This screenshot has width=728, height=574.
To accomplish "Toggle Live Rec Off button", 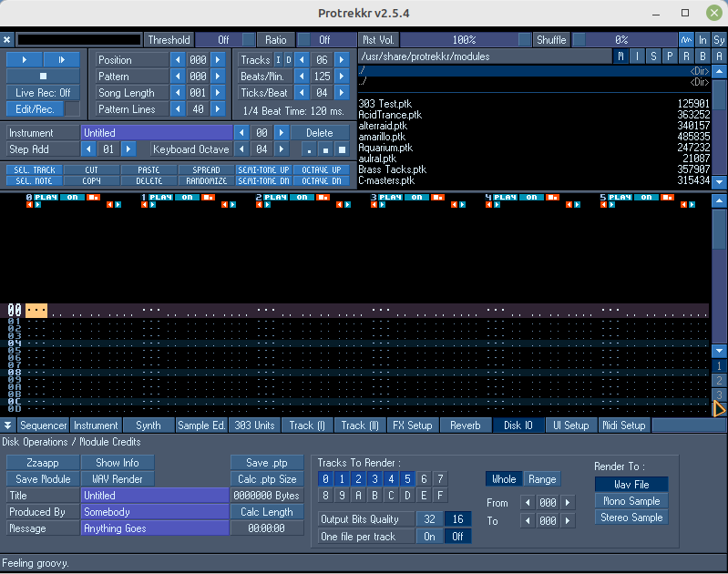I will tap(43, 92).
